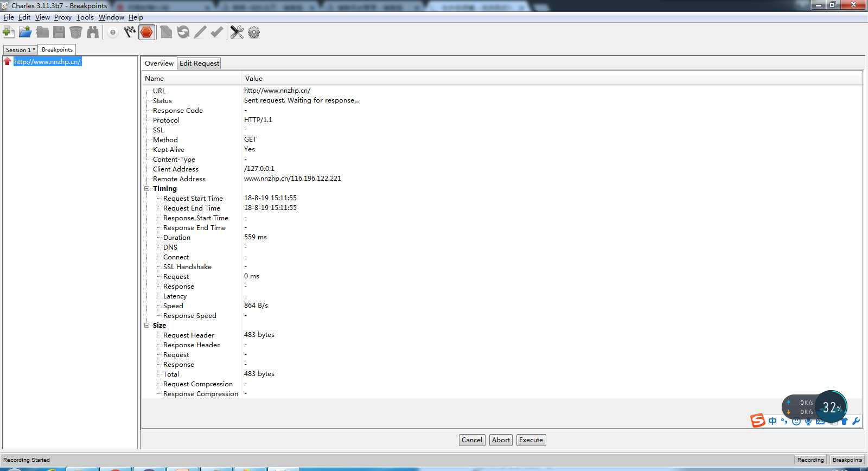Screen dimensions: 868x471
Task: Open Sogou emoji smiley icon
Action: 796,421
